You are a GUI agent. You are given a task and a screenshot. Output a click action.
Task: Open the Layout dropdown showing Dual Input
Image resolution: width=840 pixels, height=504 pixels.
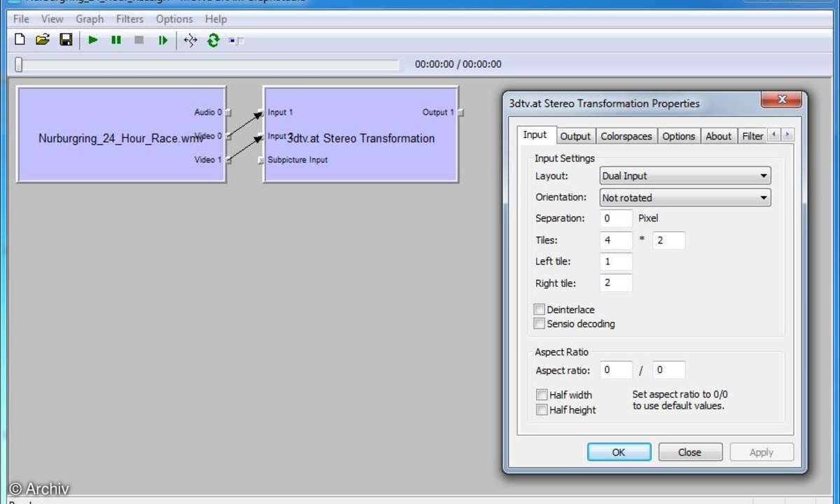pyautogui.click(x=685, y=176)
